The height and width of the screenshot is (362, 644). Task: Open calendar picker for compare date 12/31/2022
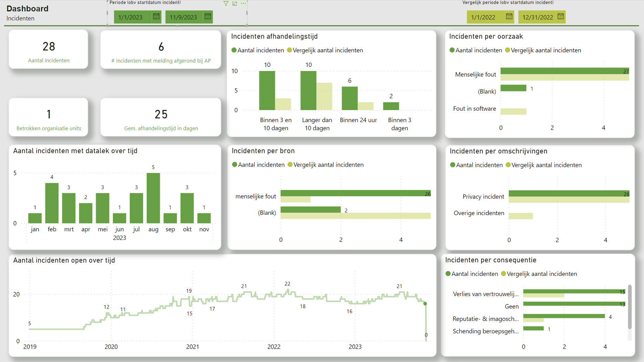(560, 17)
